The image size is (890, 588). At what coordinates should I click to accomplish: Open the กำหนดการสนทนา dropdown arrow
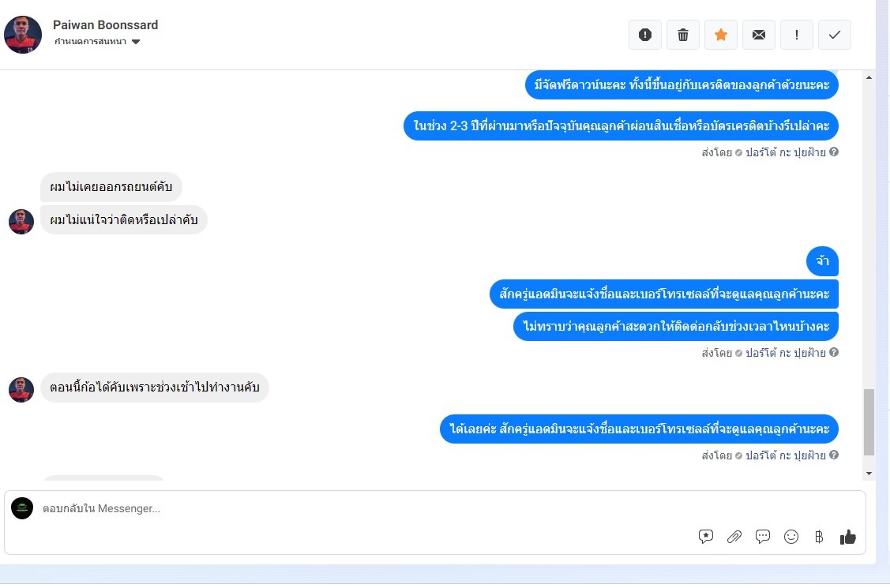click(136, 41)
